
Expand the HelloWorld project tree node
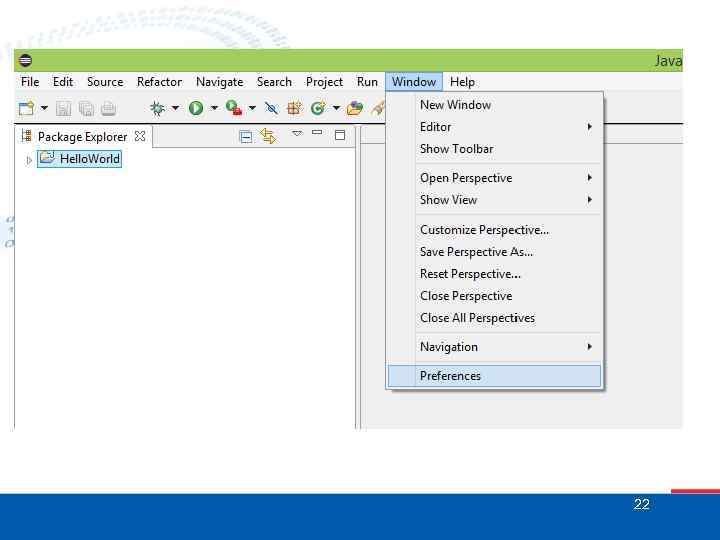click(29, 160)
